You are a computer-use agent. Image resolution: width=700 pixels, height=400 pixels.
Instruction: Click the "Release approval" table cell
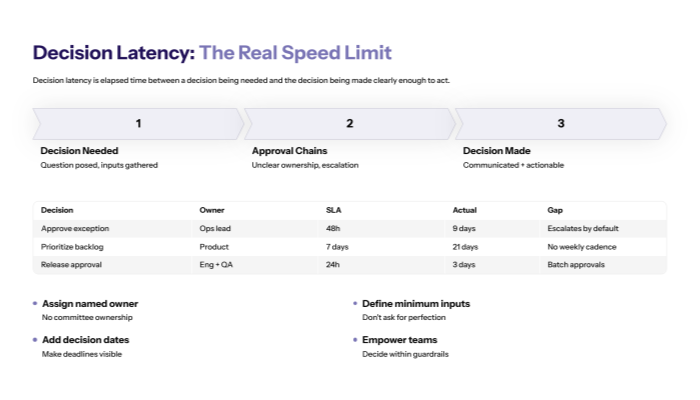[70, 264]
